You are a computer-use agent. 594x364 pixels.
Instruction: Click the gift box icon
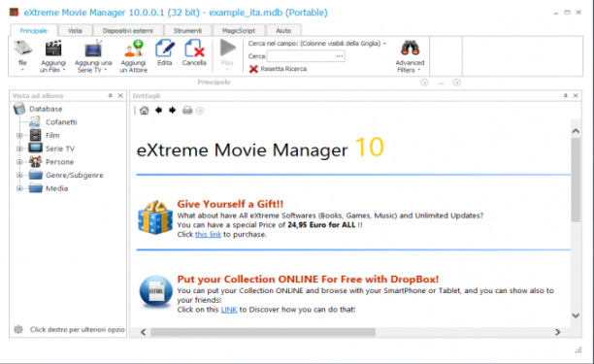[x=155, y=217]
